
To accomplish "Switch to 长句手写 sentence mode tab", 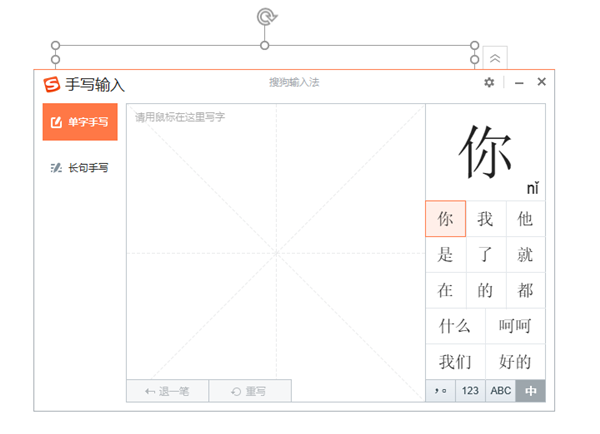I will [x=80, y=168].
